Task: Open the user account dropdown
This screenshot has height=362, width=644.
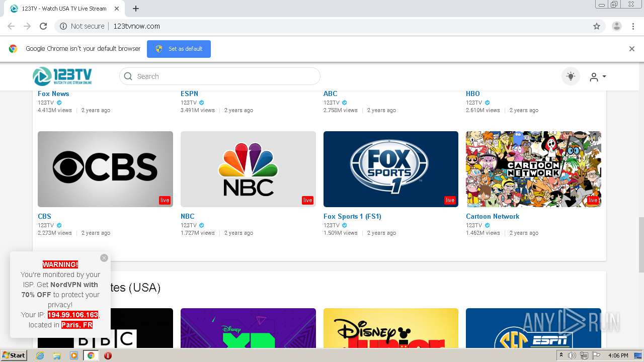Action: (x=598, y=76)
